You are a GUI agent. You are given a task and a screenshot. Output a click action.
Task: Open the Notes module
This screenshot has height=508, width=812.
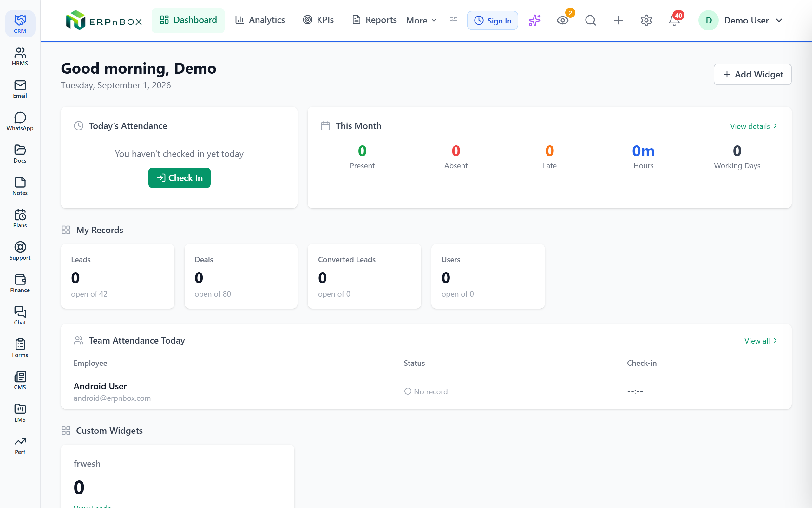[20, 186]
